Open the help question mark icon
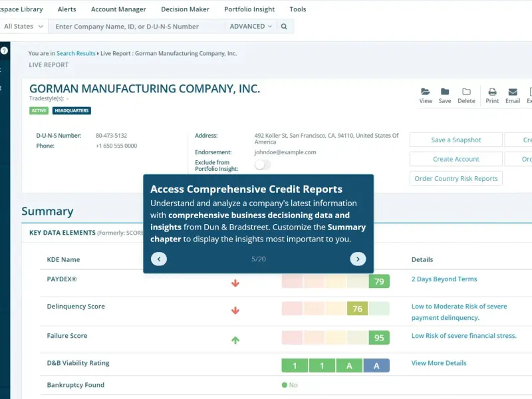 4,51
